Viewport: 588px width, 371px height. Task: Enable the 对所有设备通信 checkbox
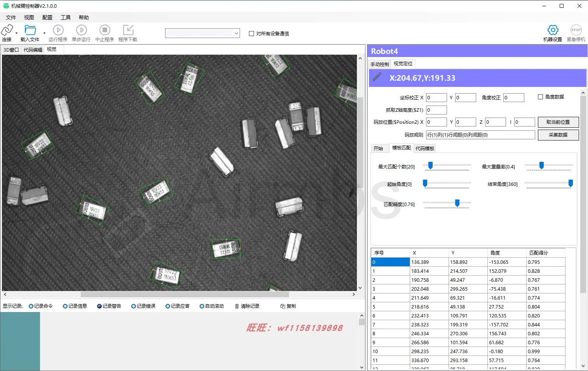pos(251,34)
